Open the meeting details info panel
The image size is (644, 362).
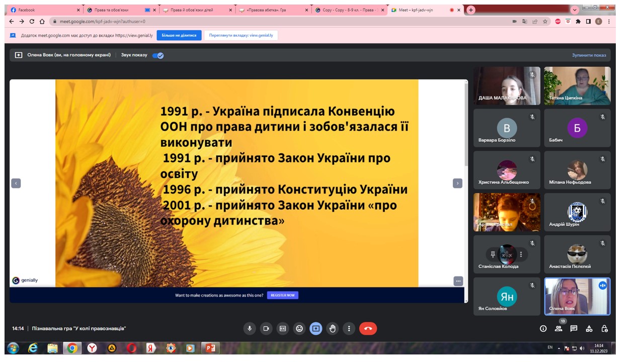[543, 328]
